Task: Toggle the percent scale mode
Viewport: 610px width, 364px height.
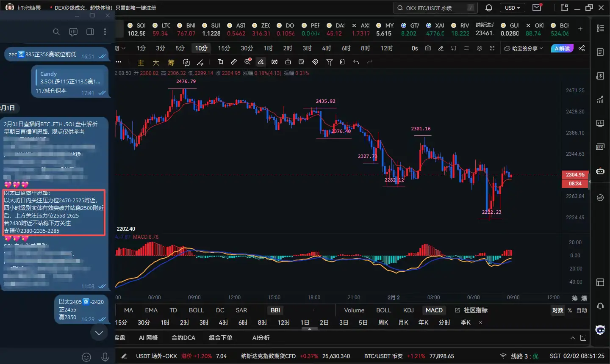Action: [570, 310]
